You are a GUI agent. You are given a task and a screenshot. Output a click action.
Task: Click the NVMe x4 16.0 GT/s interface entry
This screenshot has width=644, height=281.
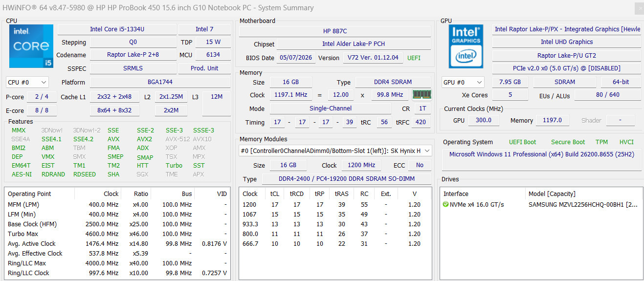click(x=477, y=205)
